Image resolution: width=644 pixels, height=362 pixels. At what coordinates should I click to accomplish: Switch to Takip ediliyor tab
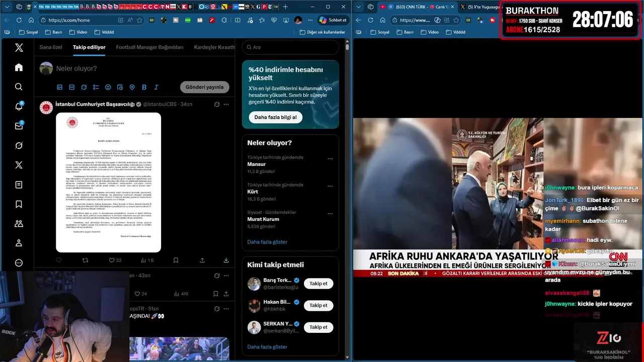89,47
